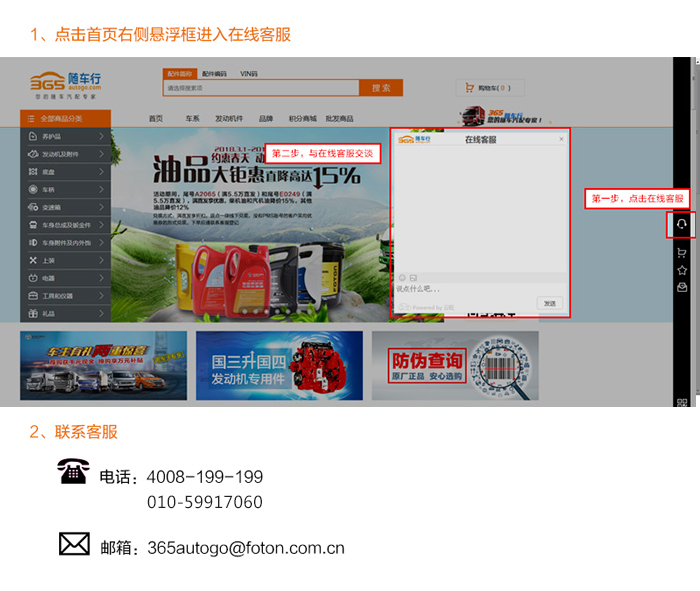Click the 礼品 gift category icon
The width and height of the screenshot is (700, 591).
pyautogui.click(x=33, y=313)
